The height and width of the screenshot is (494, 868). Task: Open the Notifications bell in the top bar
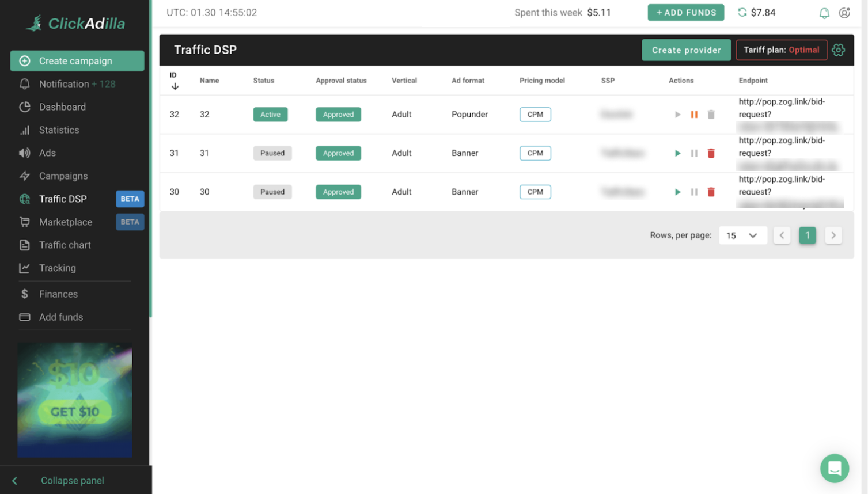(824, 13)
